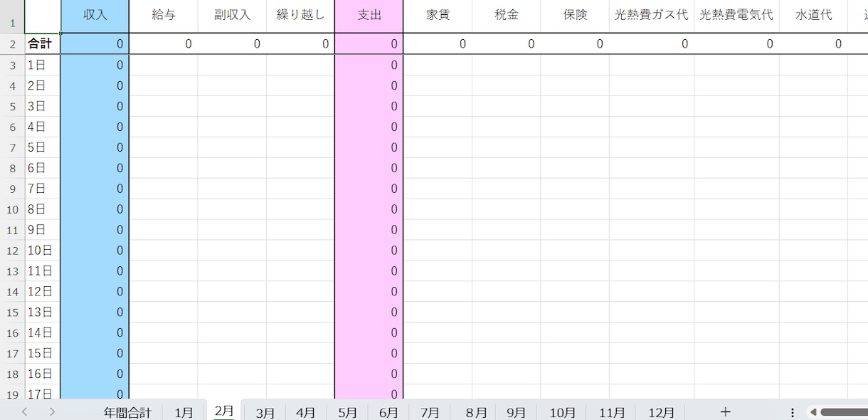This screenshot has height=420, width=868.
Task: Click the 16日 date cell
Action: [43, 374]
